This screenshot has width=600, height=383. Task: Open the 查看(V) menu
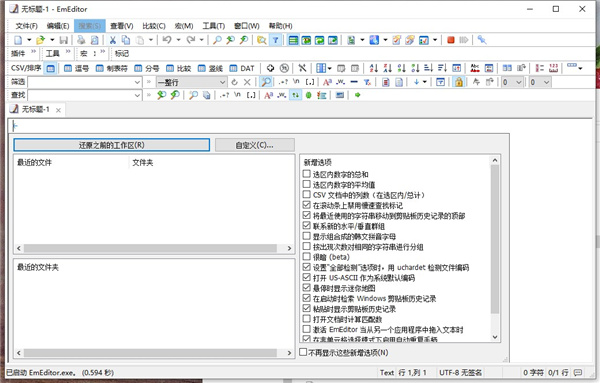(x=122, y=26)
